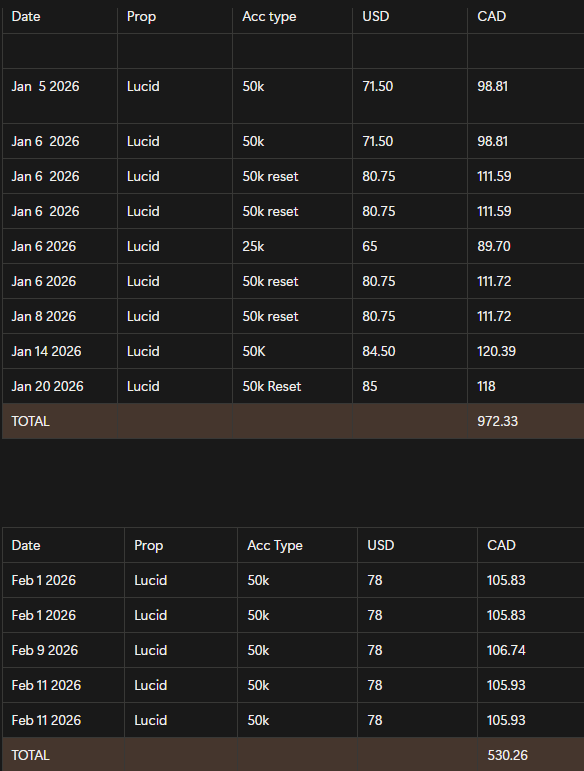
Task: Click Lucid in the Jan 14 row
Action: 143,352
